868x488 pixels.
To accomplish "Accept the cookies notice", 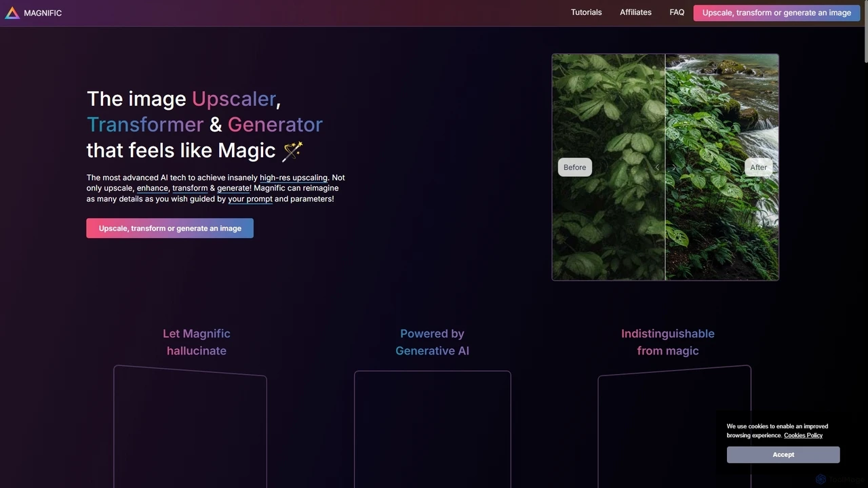I will point(783,455).
